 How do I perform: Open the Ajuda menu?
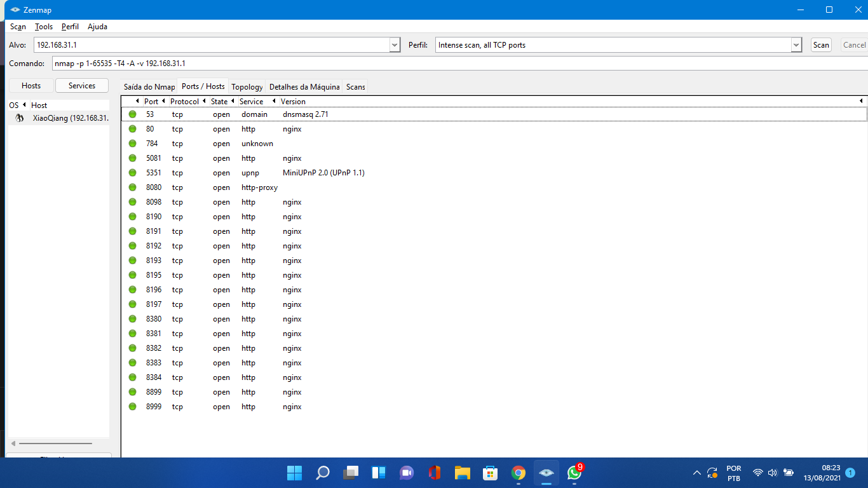click(97, 27)
